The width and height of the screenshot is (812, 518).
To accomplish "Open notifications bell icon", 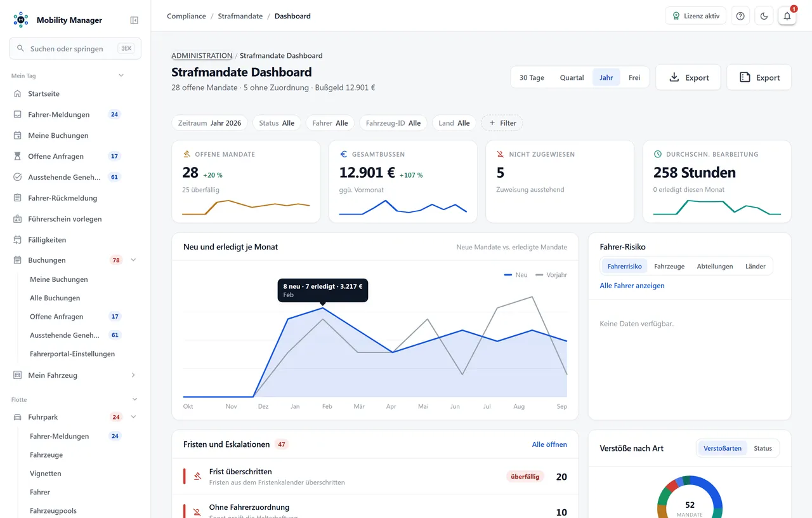I will point(787,16).
